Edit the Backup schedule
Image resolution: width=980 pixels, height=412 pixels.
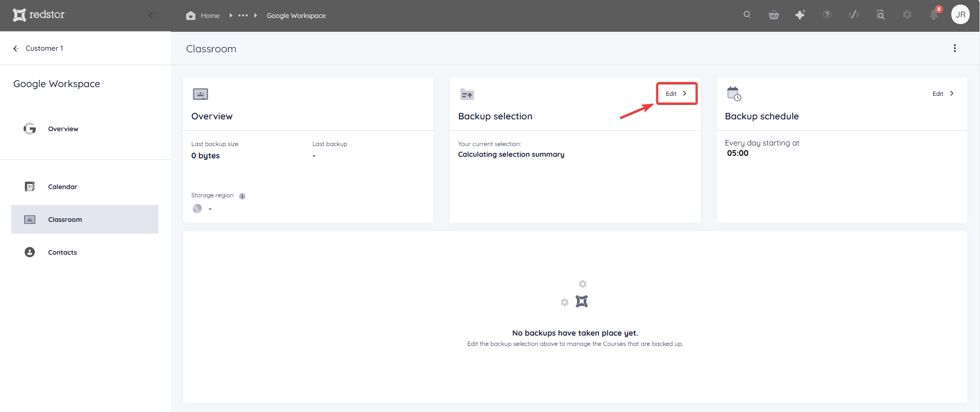[943, 93]
